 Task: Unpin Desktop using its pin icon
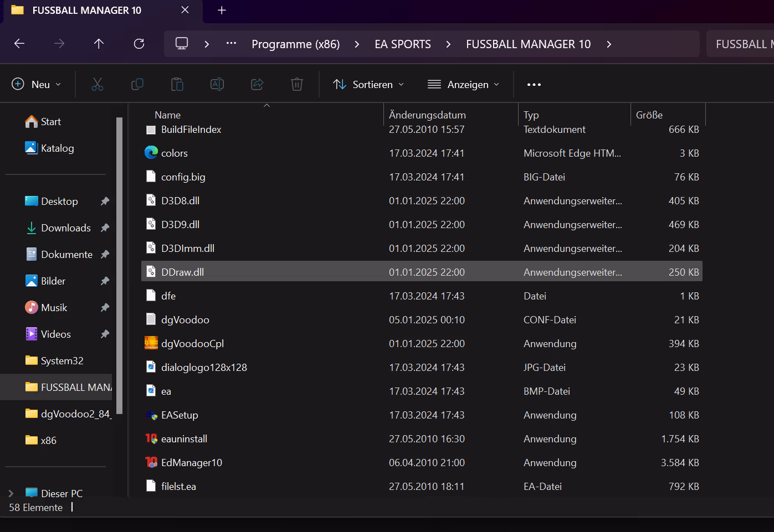click(105, 202)
